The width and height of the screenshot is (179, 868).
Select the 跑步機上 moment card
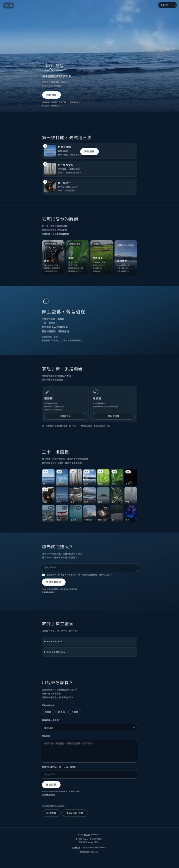pyautogui.click(x=102, y=258)
